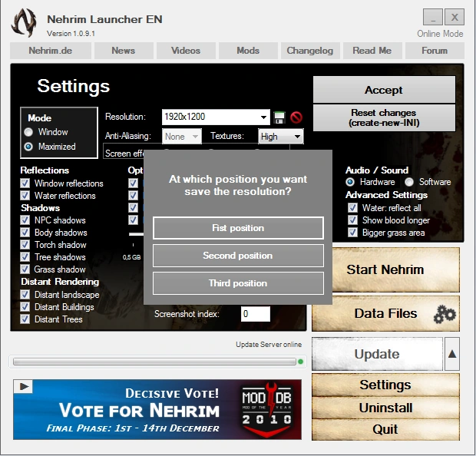The width and height of the screenshot is (476, 456).
Task: Click the Online Mode label
Action: tap(440, 34)
